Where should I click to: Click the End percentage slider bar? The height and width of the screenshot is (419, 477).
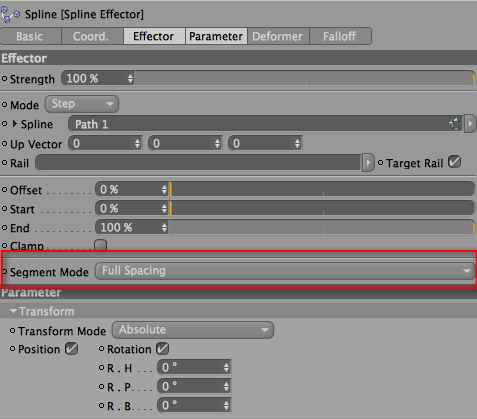point(322,228)
